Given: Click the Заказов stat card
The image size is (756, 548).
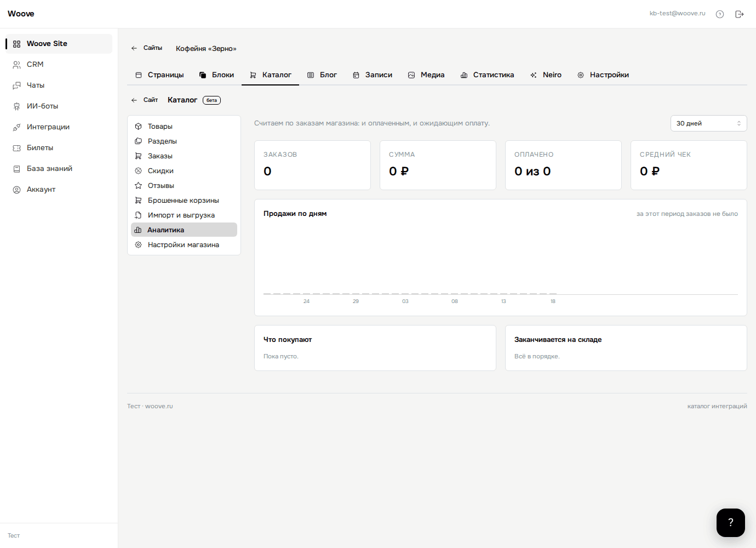Looking at the screenshot, I should pos(313,165).
